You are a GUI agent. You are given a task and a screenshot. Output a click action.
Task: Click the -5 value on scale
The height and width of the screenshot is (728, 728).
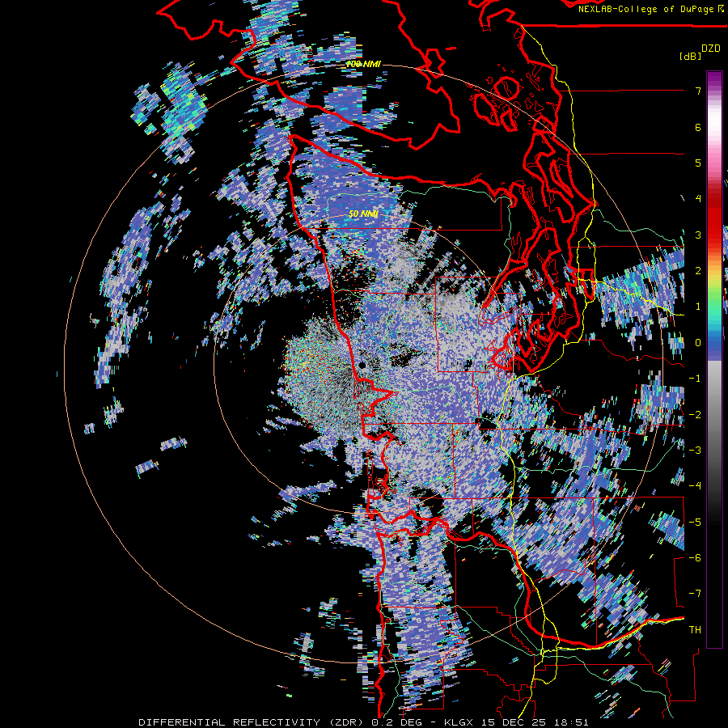(695, 523)
